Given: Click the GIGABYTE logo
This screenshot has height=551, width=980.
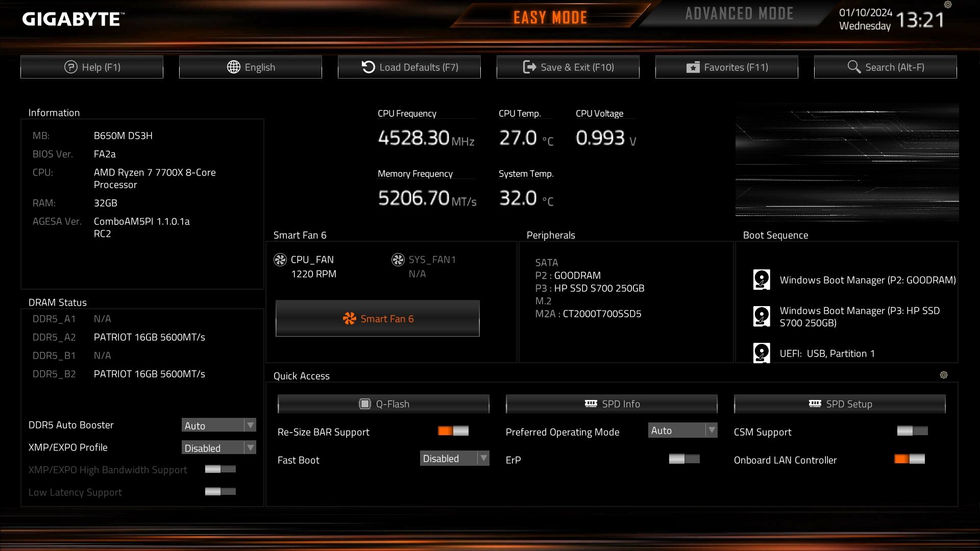Looking at the screenshot, I should (73, 19).
